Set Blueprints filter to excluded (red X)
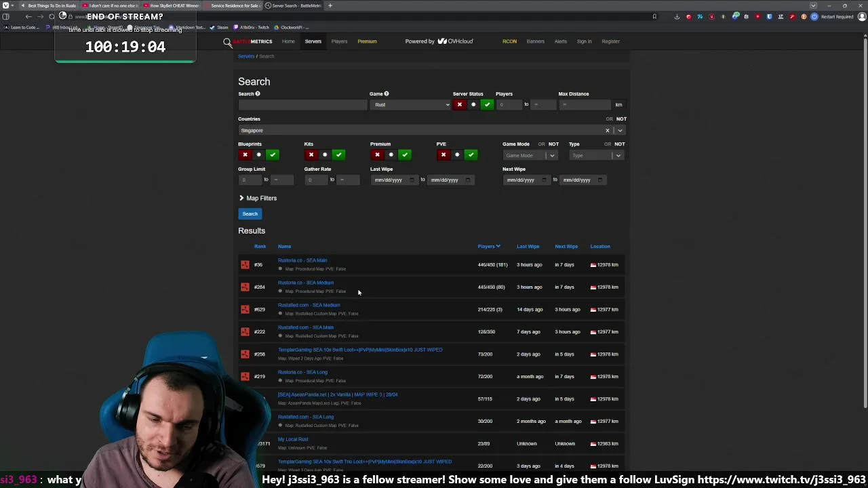The width and height of the screenshot is (868, 488). 245,155
